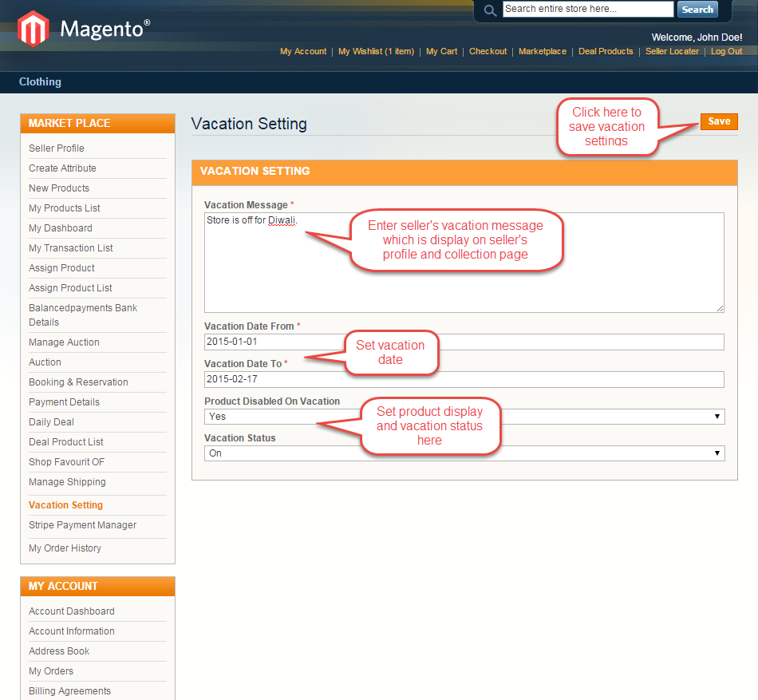Click the textarea resize grip

720,308
